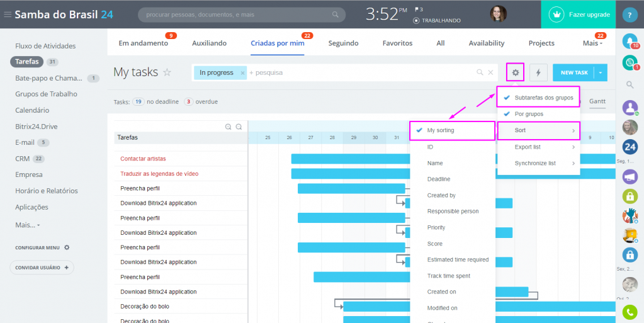Switch to Em andamento tab

coord(143,43)
